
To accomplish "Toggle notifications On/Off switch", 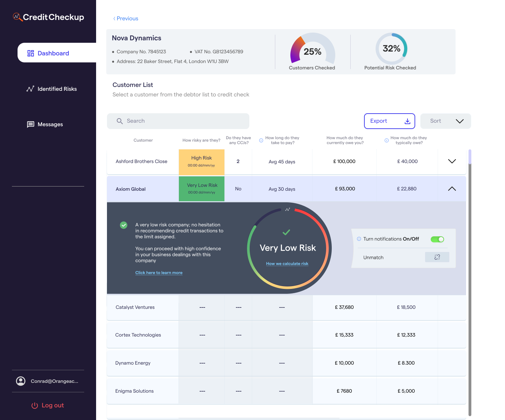I will click(437, 239).
